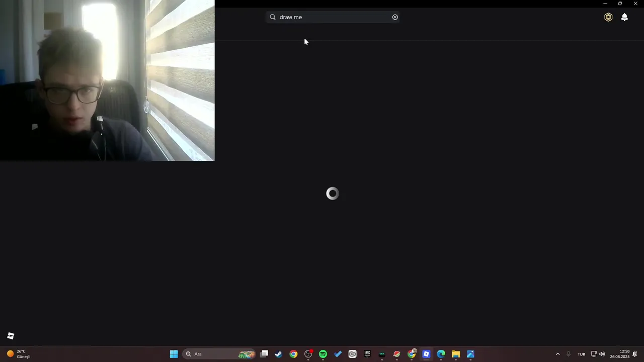This screenshot has width=644, height=362.
Task: Clear the search text with the X button
Action: [395, 17]
